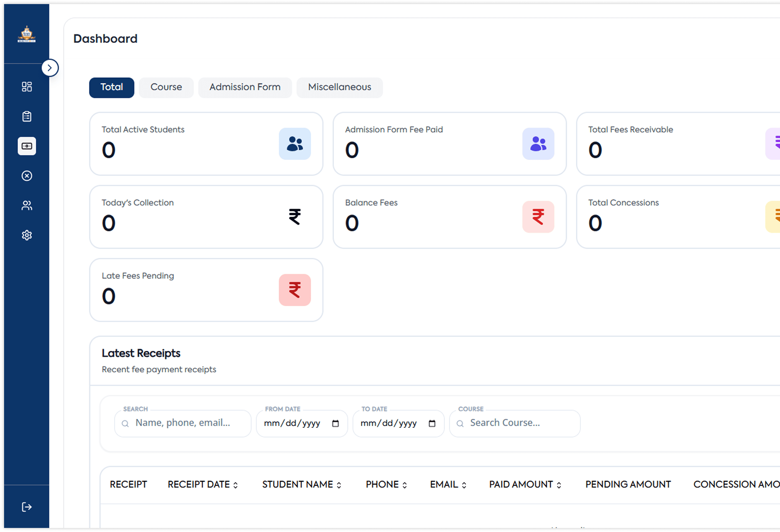The height and width of the screenshot is (532, 780).
Task: Click the Pending Amount column header
Action: click(x=628, y=484)
